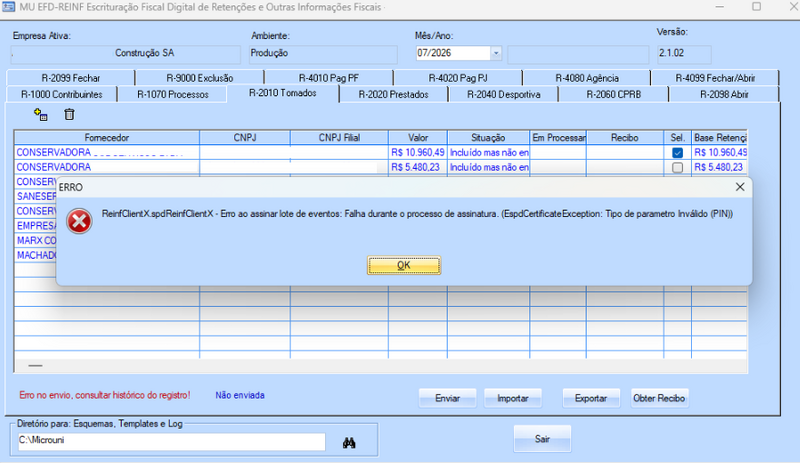This screenshot has height=463, width=800.
Task: Check the Sel. box for R$ 5.480,23 row
Action: point(677,167)
